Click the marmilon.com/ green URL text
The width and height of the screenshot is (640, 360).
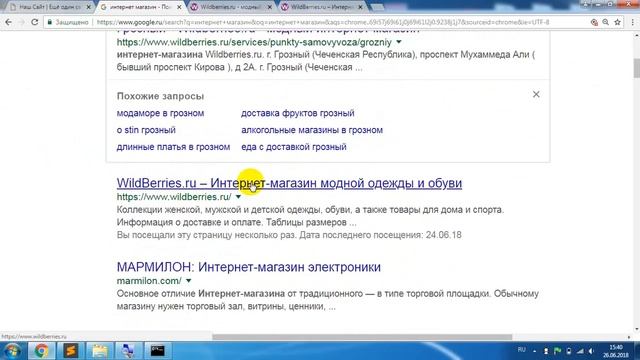pos(149,281)
